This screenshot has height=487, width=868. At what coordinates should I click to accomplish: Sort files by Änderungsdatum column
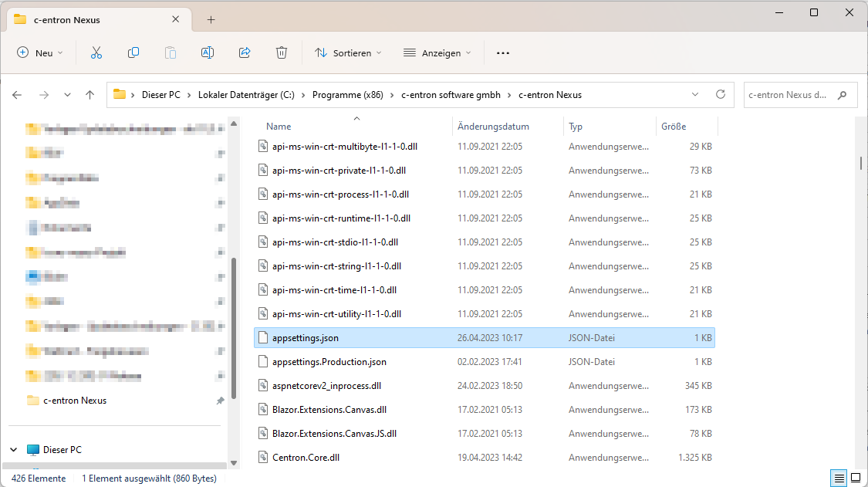coord(493,126)
